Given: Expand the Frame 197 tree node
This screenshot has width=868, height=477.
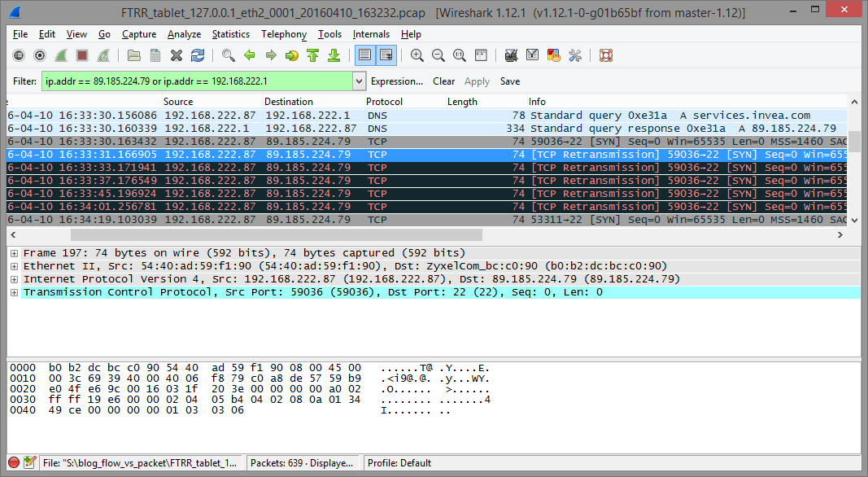Looking at the screenshot, I should (x=14, y=253).
